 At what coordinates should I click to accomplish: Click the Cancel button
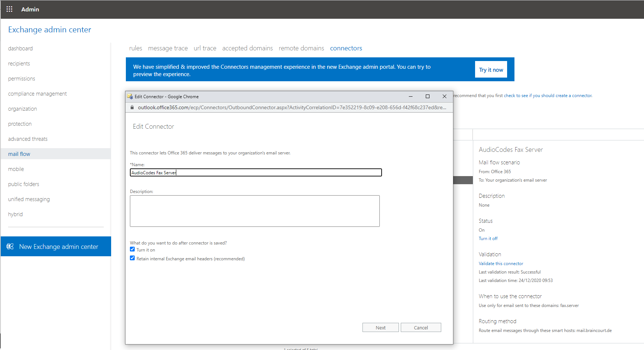tap(421, 328)
